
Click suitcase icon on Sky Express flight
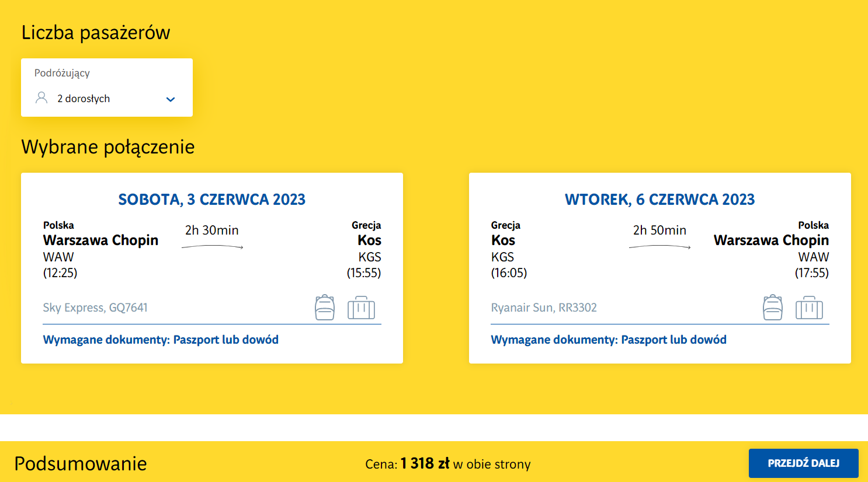(x=361, y=308)
